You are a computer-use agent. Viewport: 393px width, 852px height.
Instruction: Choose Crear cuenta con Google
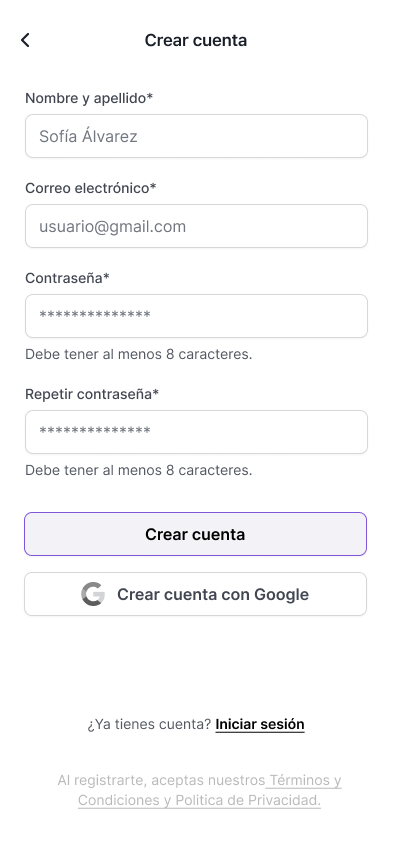pyautogui.click(x=196, y=594)
